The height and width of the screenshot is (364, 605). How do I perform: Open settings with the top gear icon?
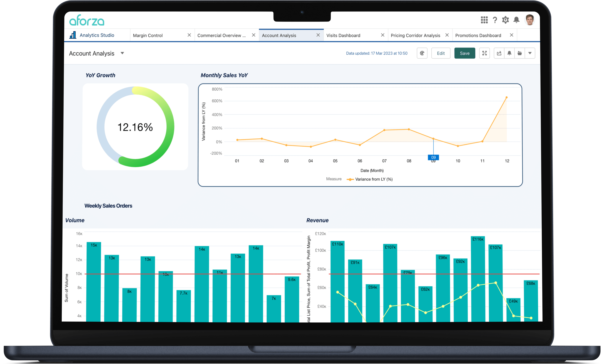click(505, 20)
